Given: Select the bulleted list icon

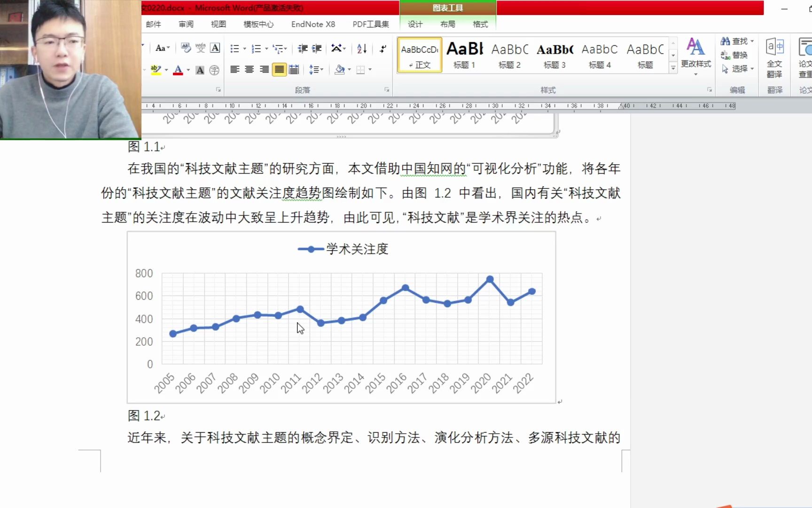Looking at the screenshot, I should pyautogui.click(x=235, y=48).
